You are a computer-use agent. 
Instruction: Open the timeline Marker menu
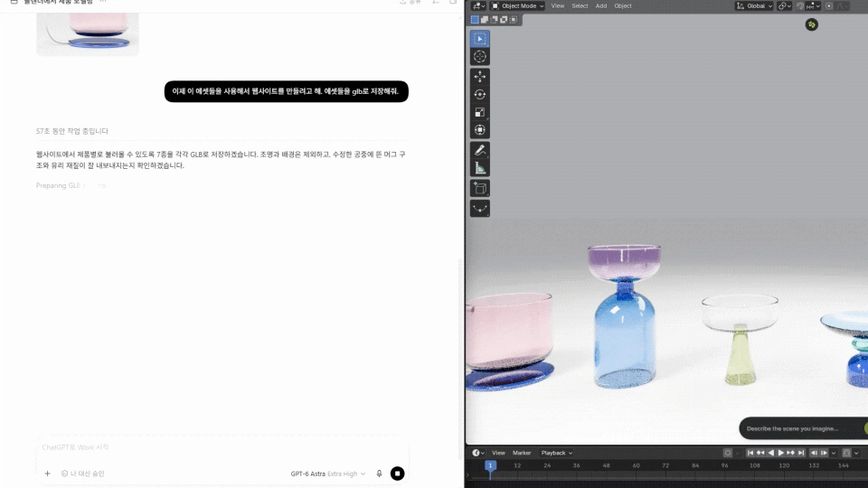(x=522, y=453)
